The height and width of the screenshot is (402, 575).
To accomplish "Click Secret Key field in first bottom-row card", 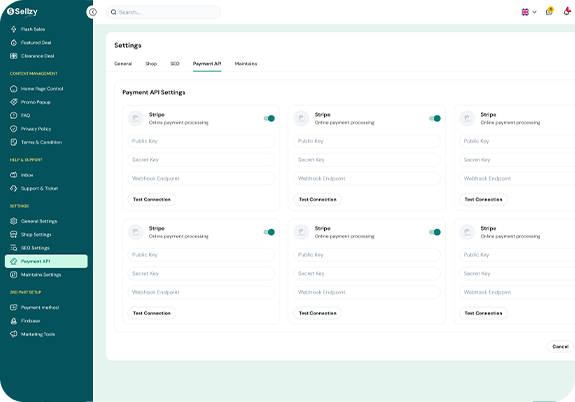I will click(201, 274).
